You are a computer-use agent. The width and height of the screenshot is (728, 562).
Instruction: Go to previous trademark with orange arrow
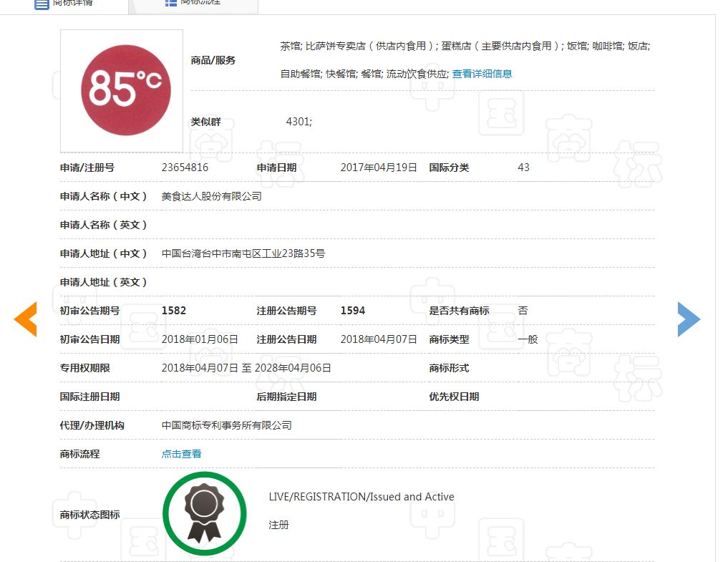point(26,319)
